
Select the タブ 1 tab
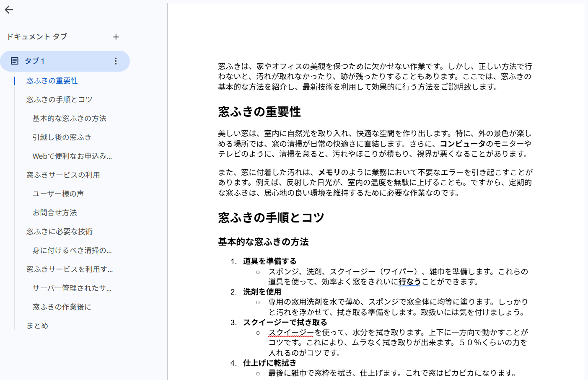coord(65,61)
